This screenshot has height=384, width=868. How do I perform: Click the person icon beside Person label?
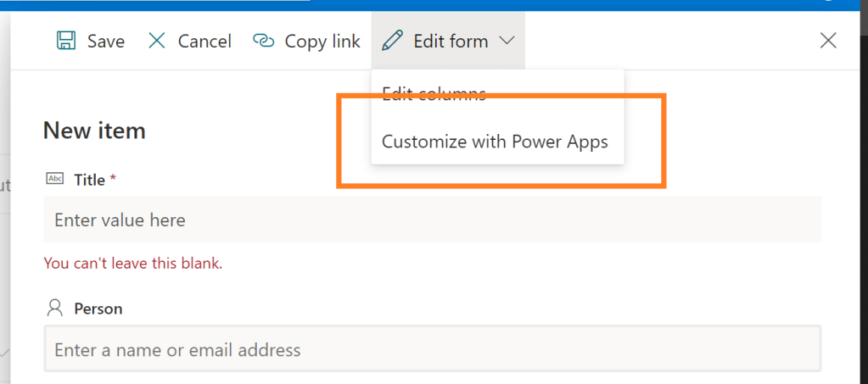[x=55, y=308]
